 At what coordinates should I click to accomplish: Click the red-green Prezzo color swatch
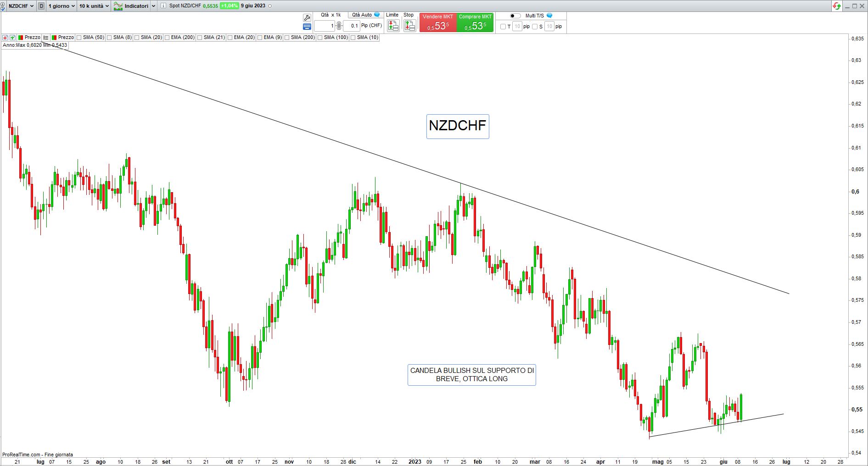(x=21, y=38)
